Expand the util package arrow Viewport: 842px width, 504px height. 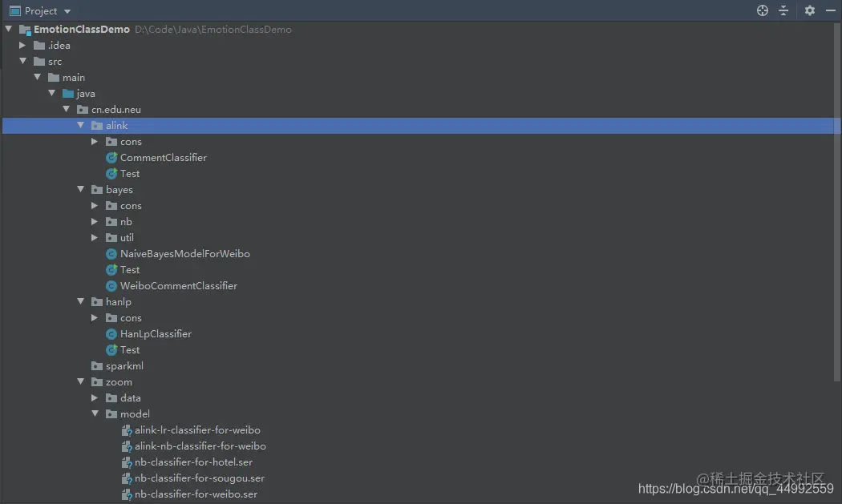(95, 237)
